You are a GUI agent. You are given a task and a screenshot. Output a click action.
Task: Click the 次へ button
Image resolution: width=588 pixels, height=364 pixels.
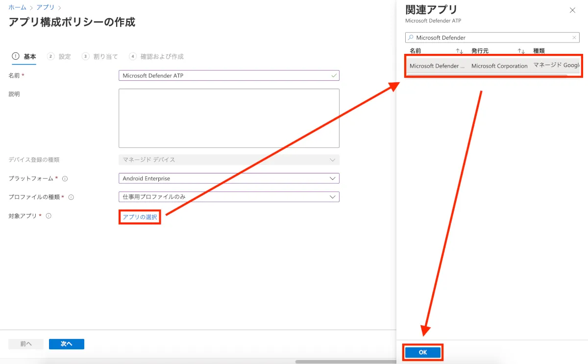pyautogui.click(x=67, y=344)
